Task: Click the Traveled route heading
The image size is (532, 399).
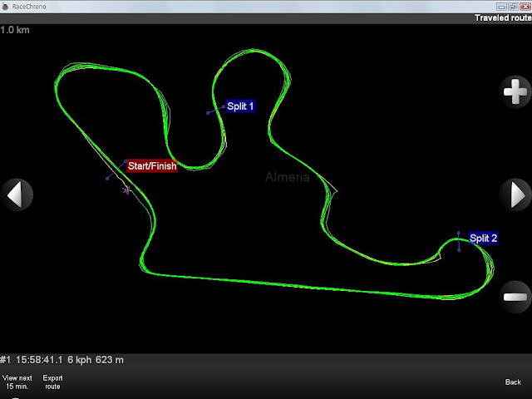Action: click(x=503, y=18)
